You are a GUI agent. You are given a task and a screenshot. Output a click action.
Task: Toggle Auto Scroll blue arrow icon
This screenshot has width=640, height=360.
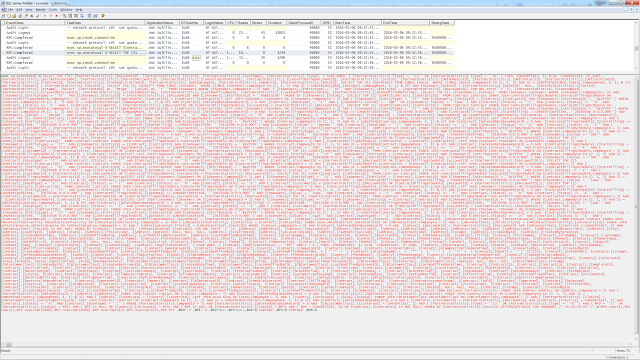click(82, 16)
